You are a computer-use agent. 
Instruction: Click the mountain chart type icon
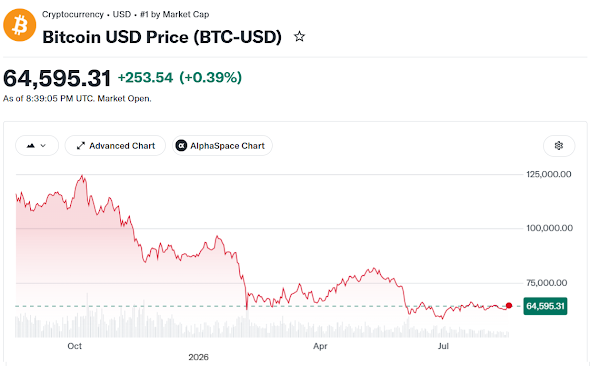(31, 145)
